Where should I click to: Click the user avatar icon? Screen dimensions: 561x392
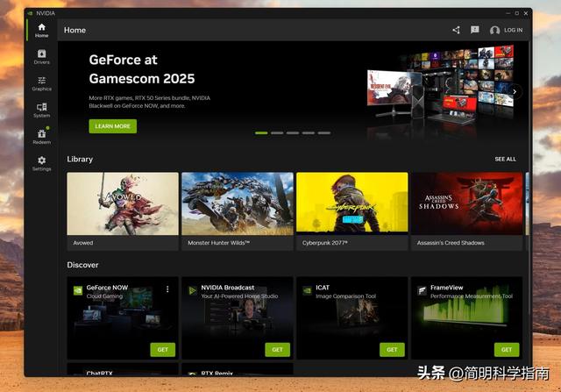point(494,31)
